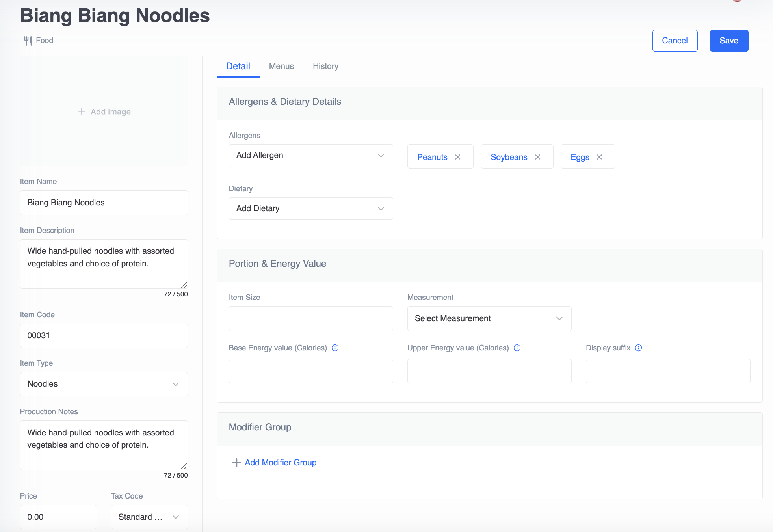The height and width of the screenshot is (532, 773).
Task: Click the Food category label
Action: 45,41
